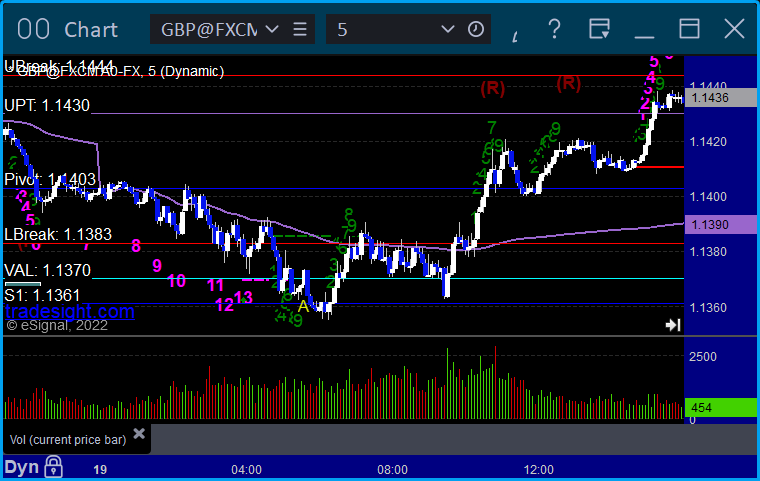Screen dimensions: 760x481
Task: Click the green 7 count above the 10:30 high
Action: [492, 128]
